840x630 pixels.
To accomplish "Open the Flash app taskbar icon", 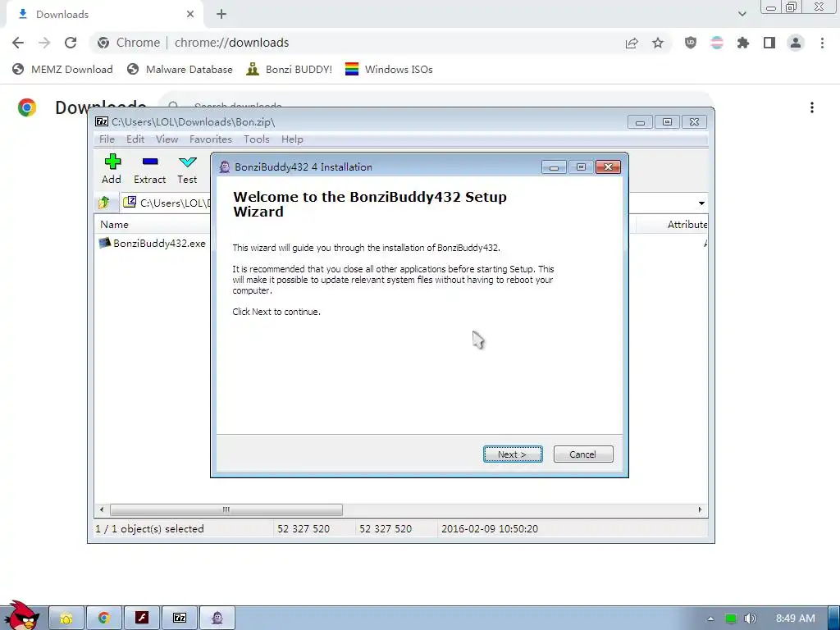I will [x=141, y=618].
